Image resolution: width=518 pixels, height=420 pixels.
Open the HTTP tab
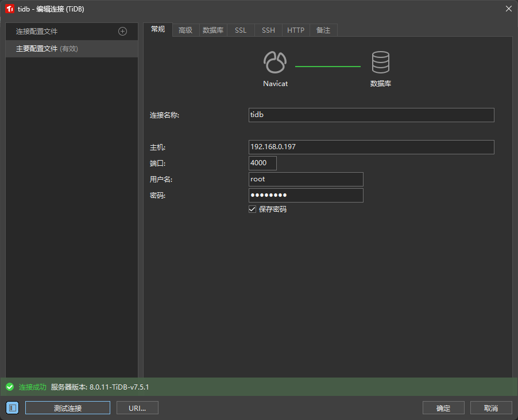(x=296, y=30)
